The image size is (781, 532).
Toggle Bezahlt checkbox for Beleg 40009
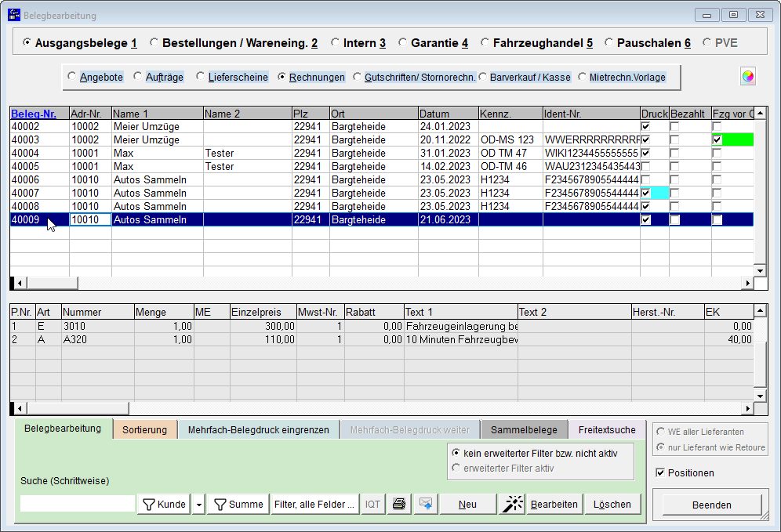(674, 220)
